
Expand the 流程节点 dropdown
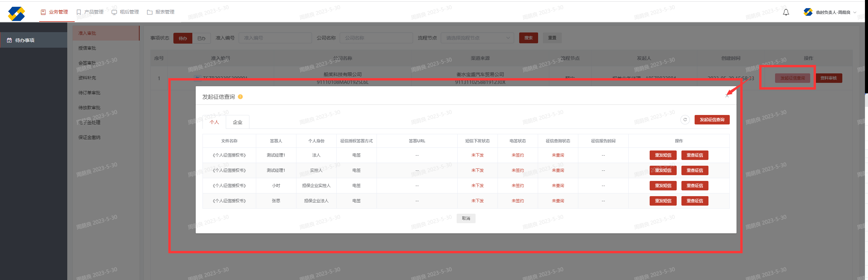pos(477,38)
